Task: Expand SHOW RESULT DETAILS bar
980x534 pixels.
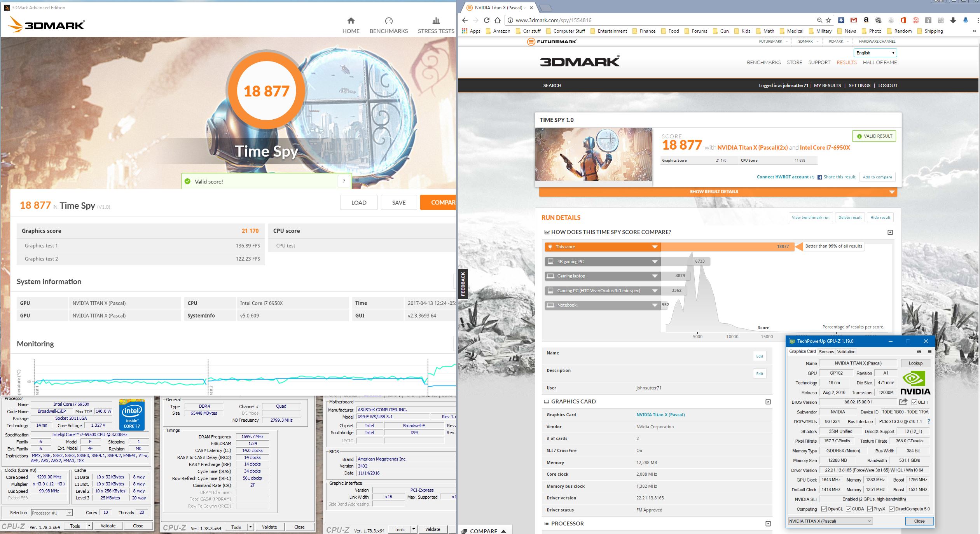Action: click(x=718, y=192)
